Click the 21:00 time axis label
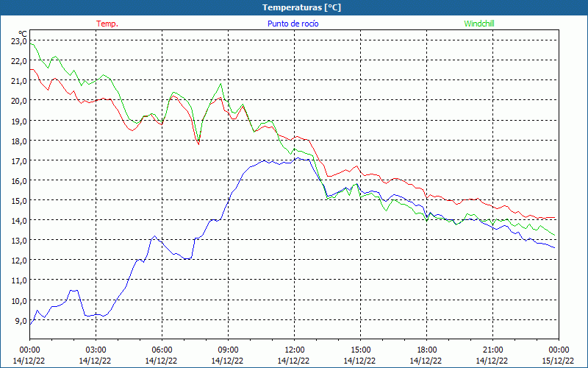Viewport: 588px width, 368px height. (x=492, y=350)
